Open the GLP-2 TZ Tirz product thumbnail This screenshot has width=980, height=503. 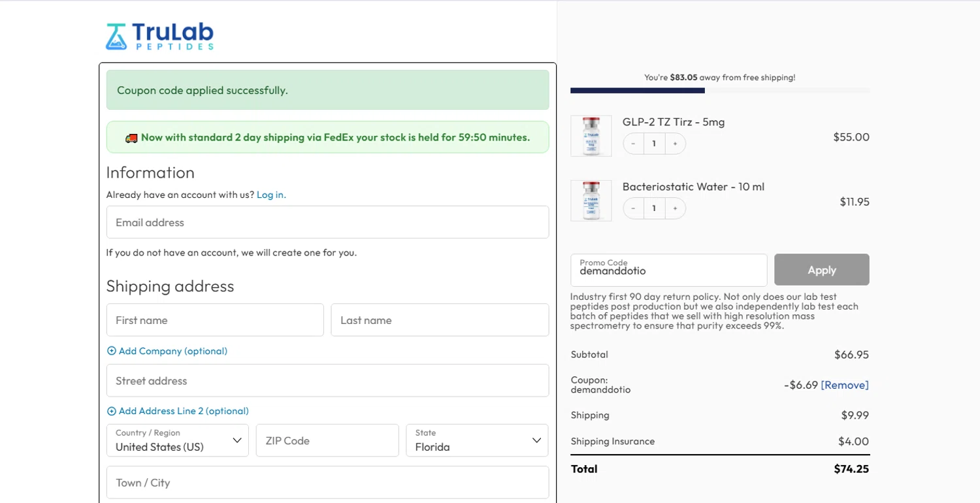[591, 136]
